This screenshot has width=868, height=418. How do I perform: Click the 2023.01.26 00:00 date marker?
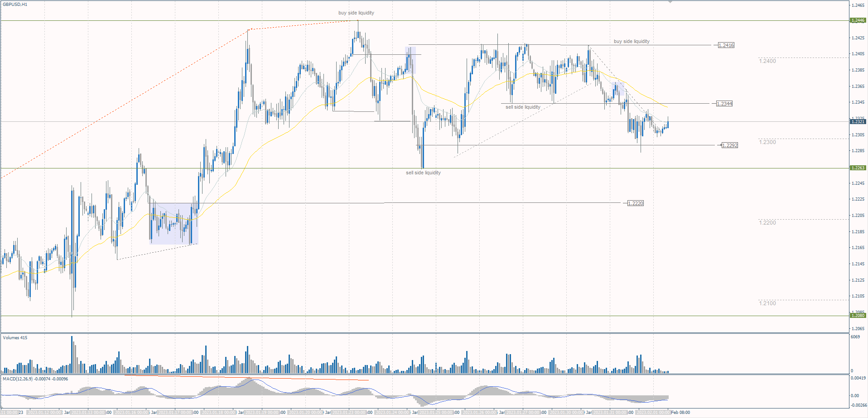pyautogui.click(x=479, y=413)
